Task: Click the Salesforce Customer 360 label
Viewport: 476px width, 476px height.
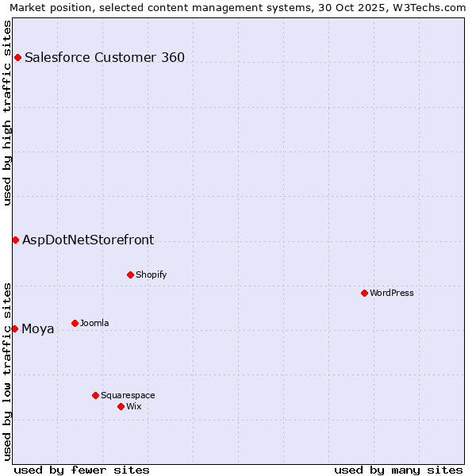Action: click(x=105, y=57)
